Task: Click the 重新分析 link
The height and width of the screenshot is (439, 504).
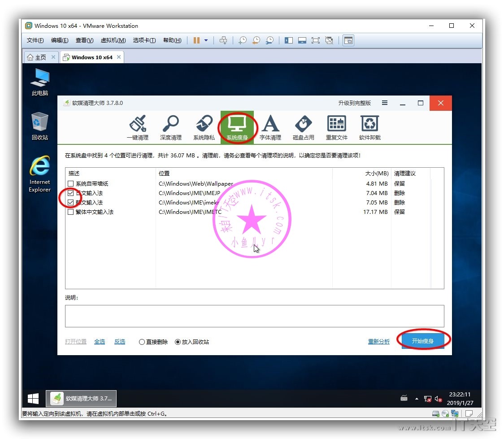Action: click(378, 341)
